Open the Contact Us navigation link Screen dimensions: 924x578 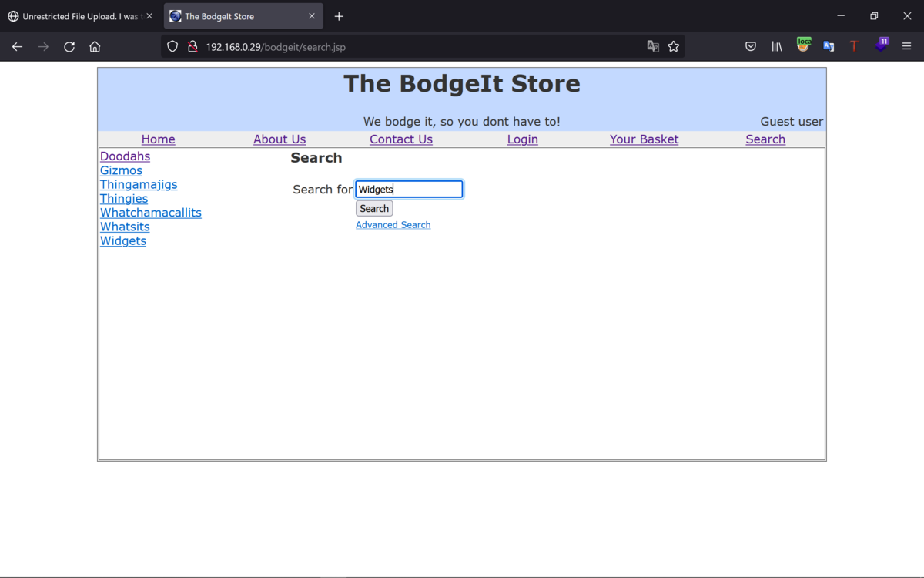401,139
